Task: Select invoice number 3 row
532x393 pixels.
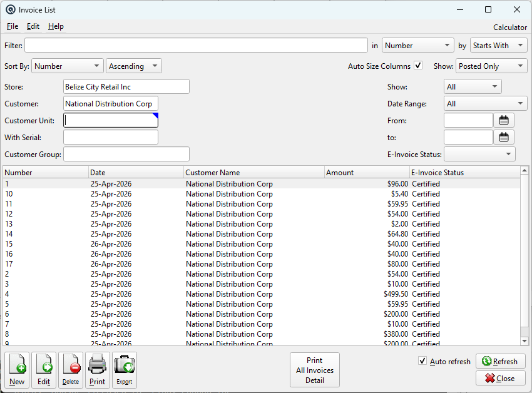Action: click(x=261, y=283)
